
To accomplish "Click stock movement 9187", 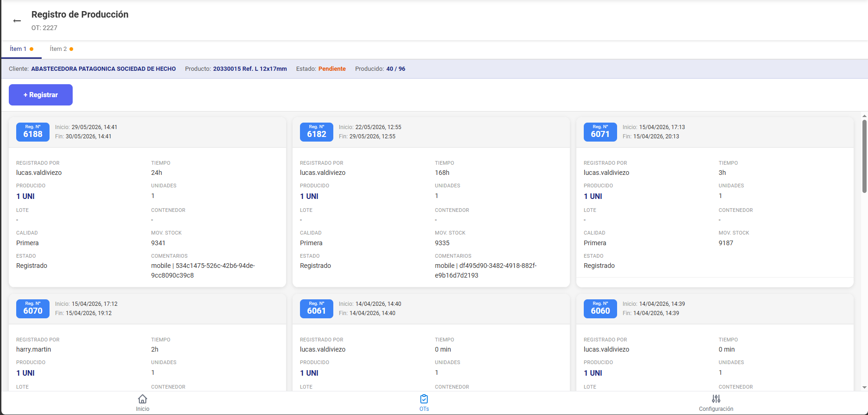I will click(726, 243).
